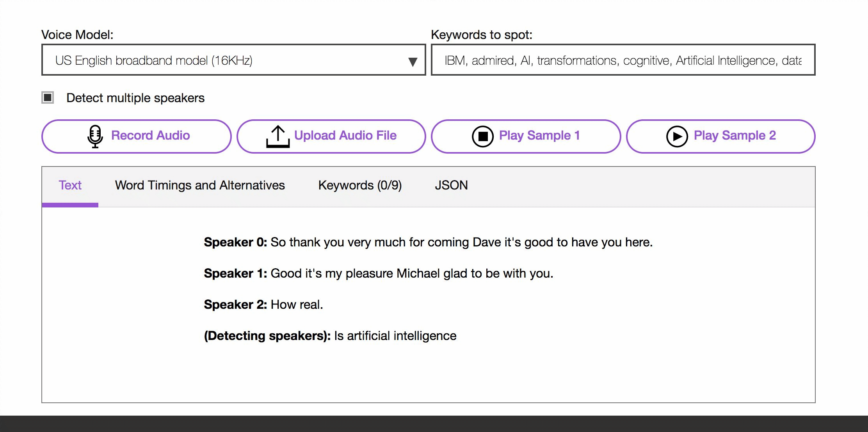
Task: Click into the Keywords to spot field
Action: pos(623,60)
